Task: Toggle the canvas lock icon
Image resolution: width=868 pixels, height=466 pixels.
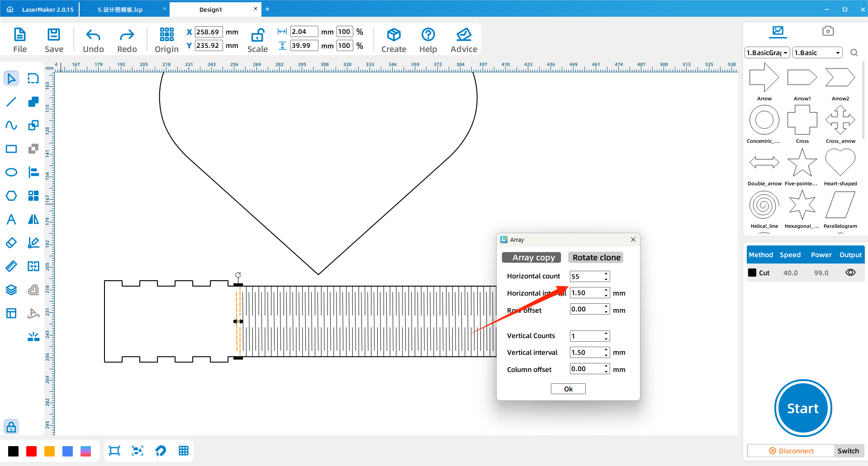Action: point(11,427)
